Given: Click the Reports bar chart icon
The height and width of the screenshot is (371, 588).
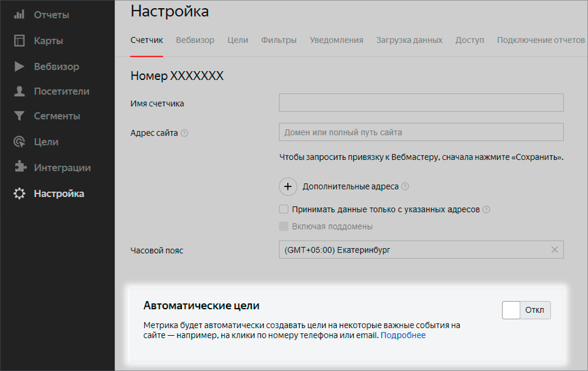Looking at the screenshot, I should pos(20,14).
